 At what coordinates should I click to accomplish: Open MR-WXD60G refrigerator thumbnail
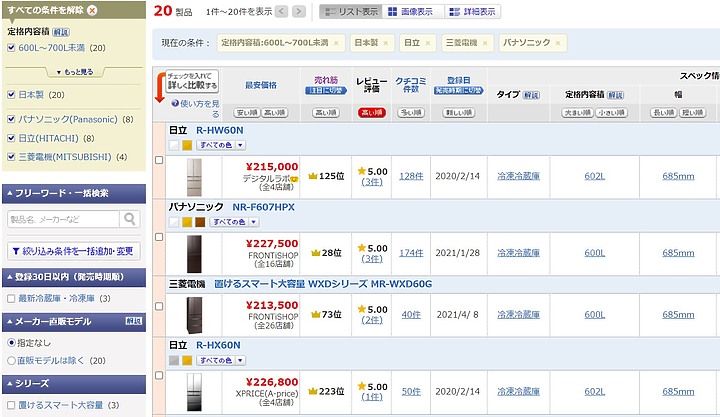tap(194, 315)
